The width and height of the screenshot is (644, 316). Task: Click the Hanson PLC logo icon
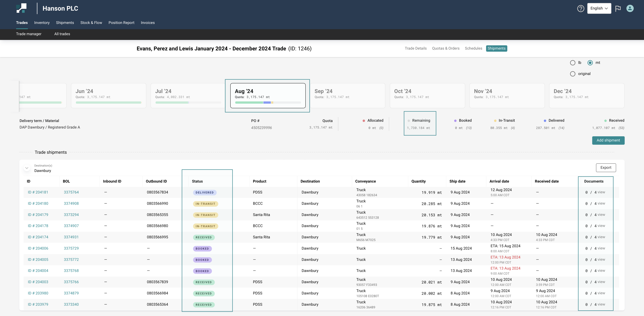[x=22, y=8]
